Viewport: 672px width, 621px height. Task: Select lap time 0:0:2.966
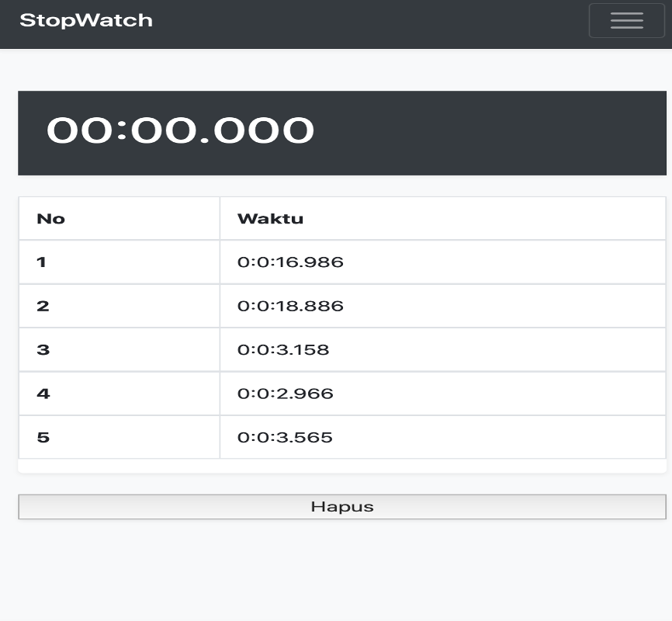(x=286, y=394)
